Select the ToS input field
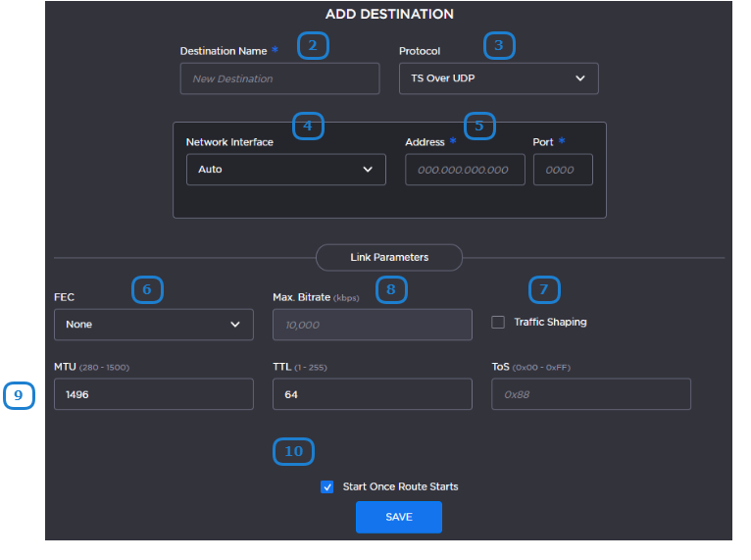The width and height of the screenshot is (751, 560). (591, 394)
